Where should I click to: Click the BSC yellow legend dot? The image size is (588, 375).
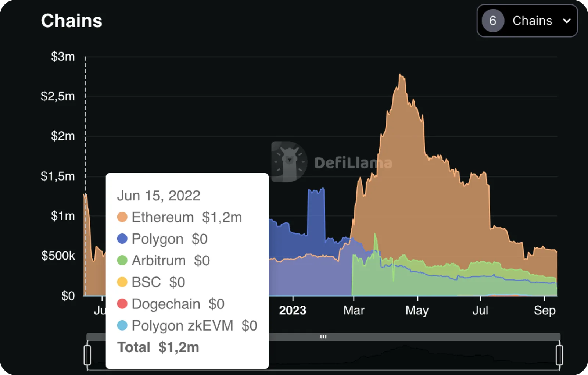[x=122, y=282]
